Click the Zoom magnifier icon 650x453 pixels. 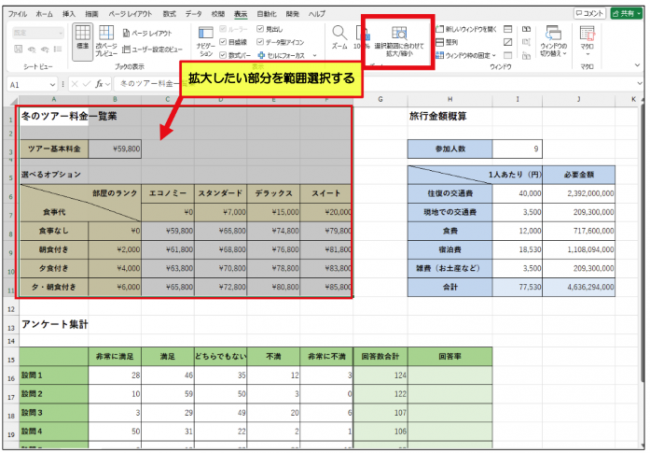click(x=339, y=36)
